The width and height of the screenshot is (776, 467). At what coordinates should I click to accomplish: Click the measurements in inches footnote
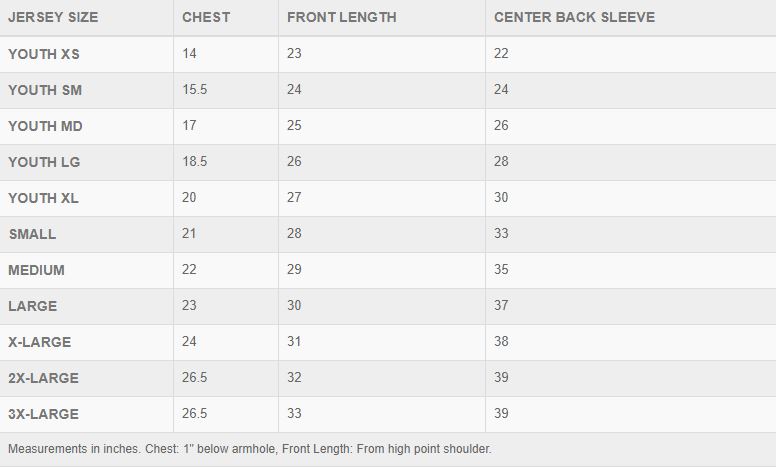point(249,449)
